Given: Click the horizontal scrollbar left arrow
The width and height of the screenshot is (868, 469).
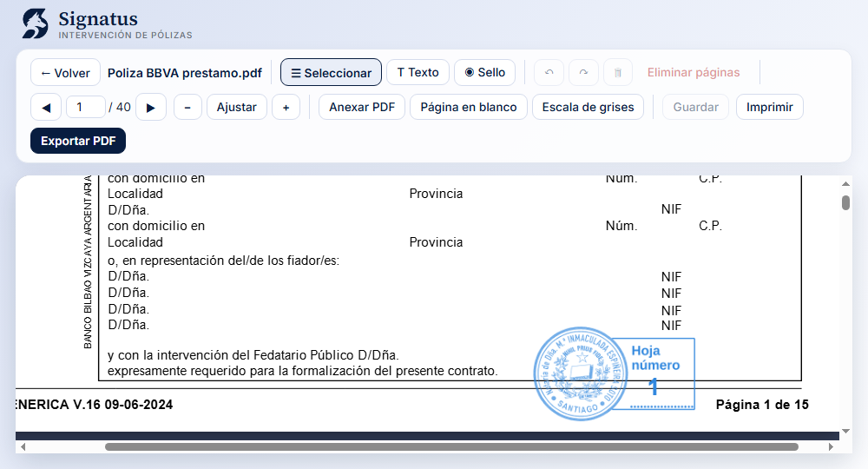Looking at the screenshot, I should (23, 446).
